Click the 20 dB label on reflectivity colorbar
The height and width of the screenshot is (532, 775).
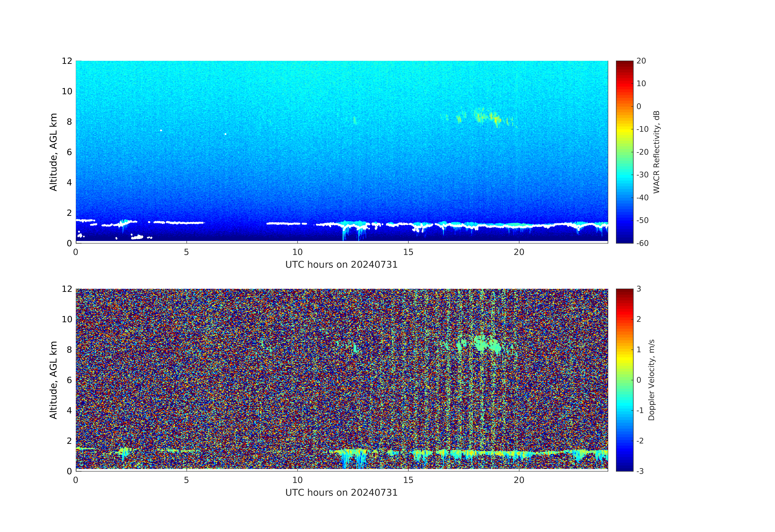(641, 61)
